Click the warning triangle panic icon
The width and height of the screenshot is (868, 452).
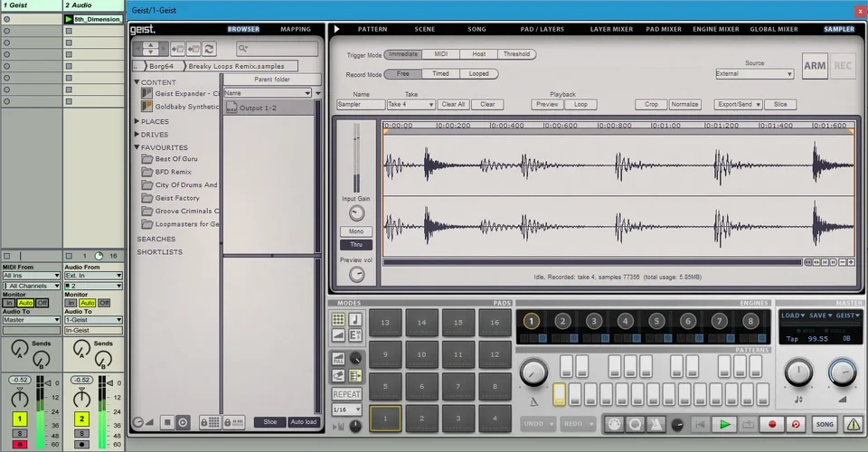coord(853,424)
